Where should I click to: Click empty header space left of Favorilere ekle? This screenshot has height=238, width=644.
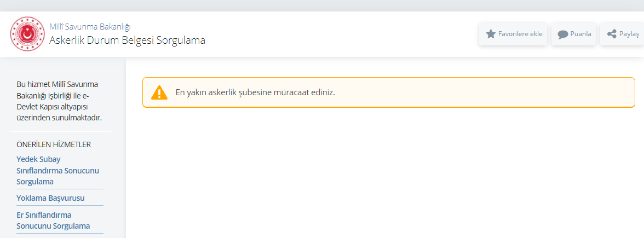coord(340,34)
